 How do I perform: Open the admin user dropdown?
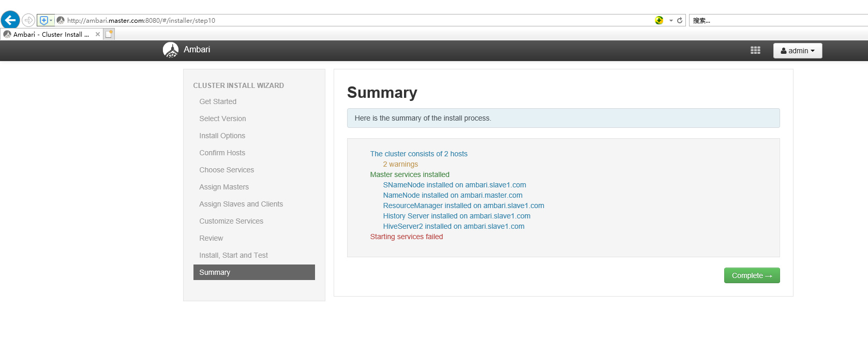point(798,51)
